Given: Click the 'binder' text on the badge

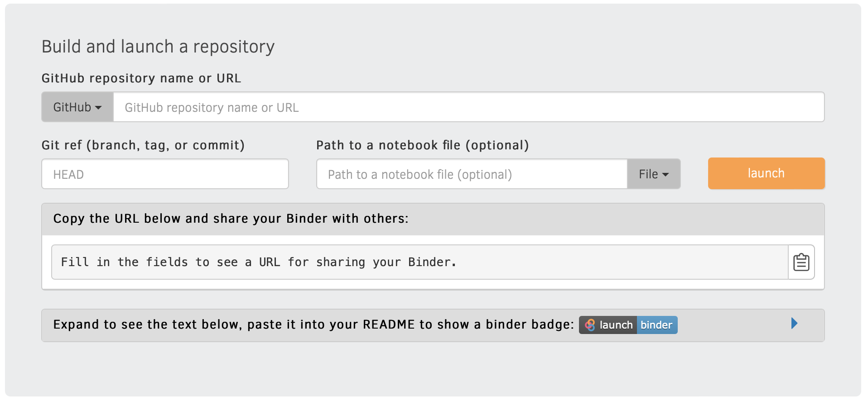Looking at the screenshot, I should [x=656, y=325].
